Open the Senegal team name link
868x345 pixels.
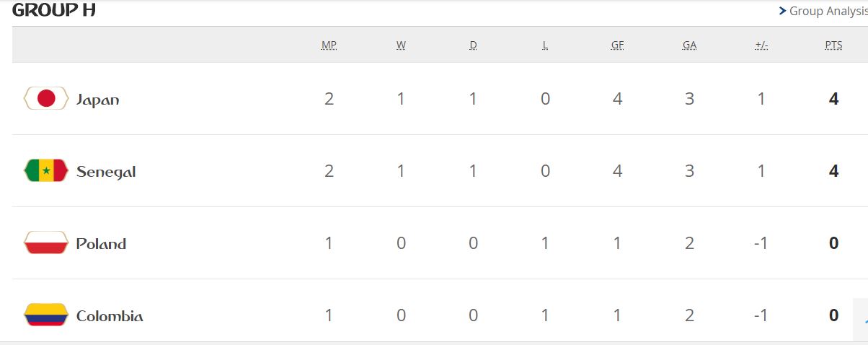click(106, 172)
